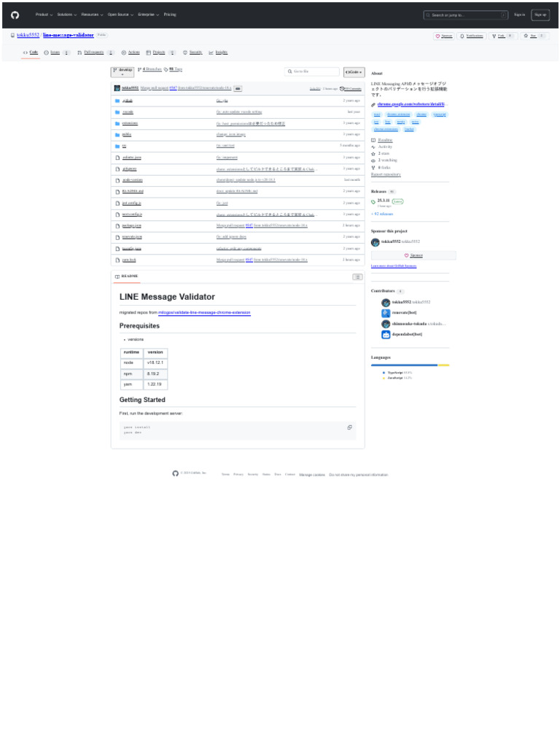Open the package.json file
This screenshot has height=747, width=560.
[131, 225]
